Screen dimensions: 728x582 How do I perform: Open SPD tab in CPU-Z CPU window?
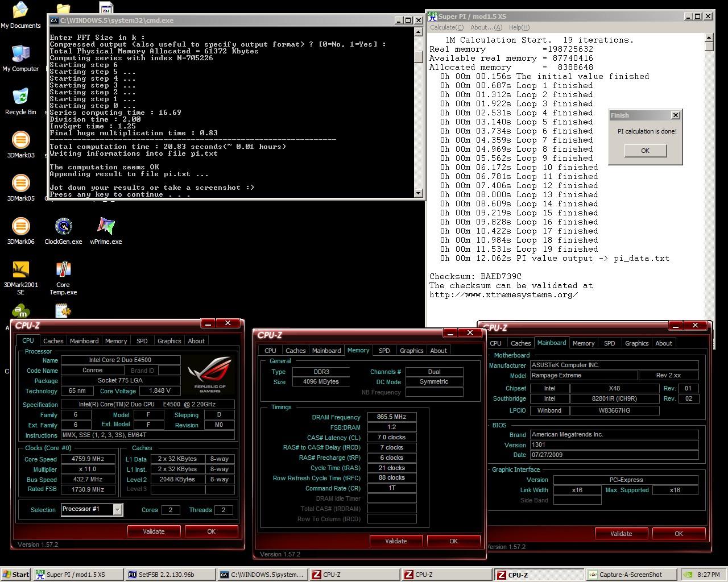142,341
